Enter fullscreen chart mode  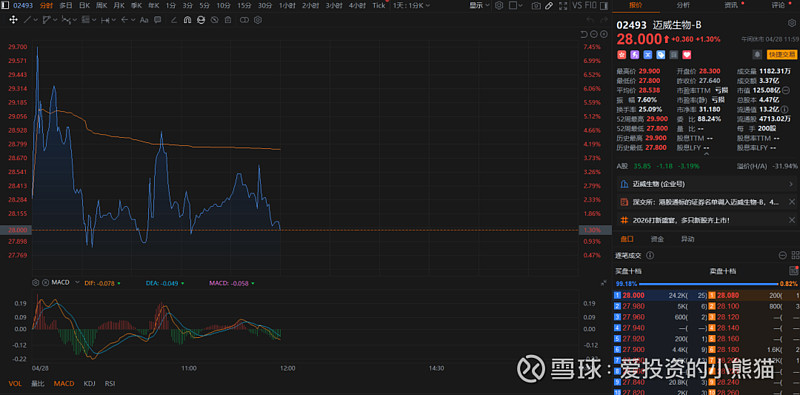click(563, 6)
